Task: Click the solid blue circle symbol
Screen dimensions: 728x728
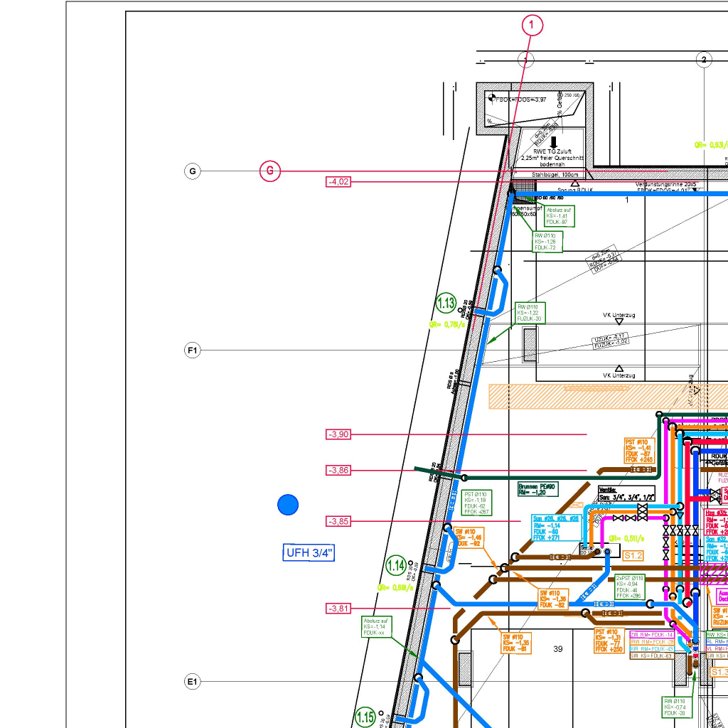Action: (288, 505)
